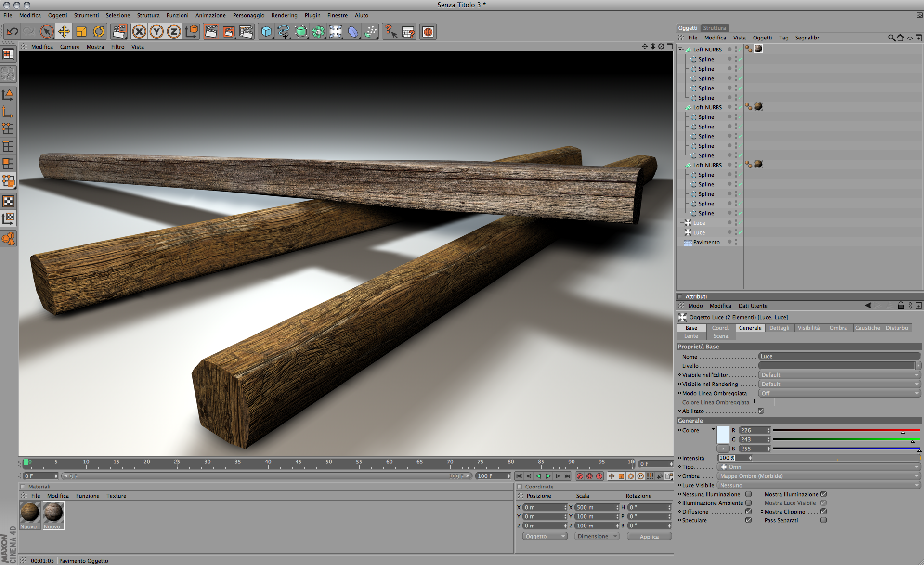Screen dimensions: 924x565
Task: Add a Cube primitive object
Action: pyautogui.click(x=266, y=32)
